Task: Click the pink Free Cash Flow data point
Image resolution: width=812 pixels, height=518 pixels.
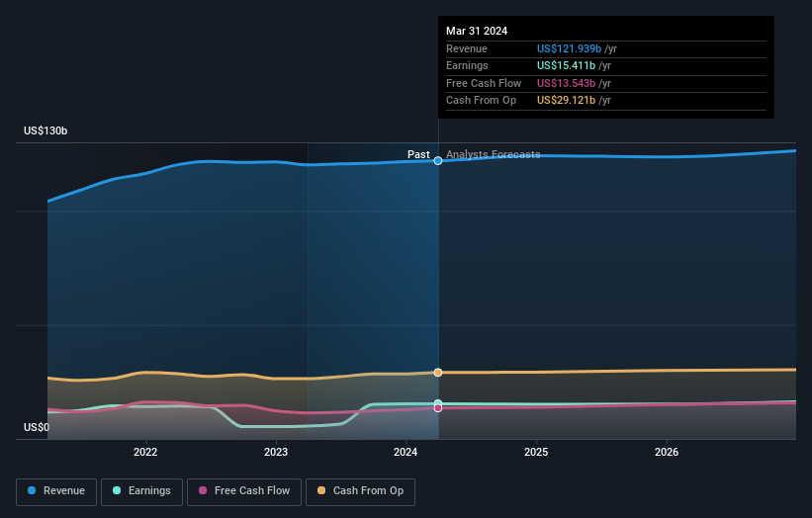Action: 438,408
